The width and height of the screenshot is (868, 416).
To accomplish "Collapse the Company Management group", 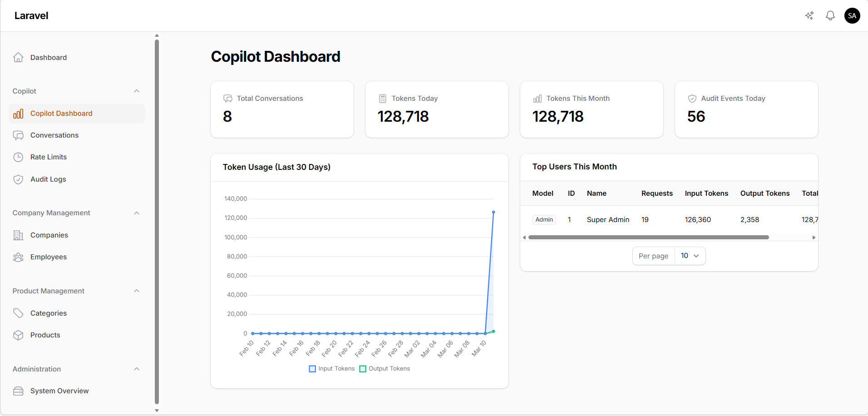I will (x=137, y=213).
